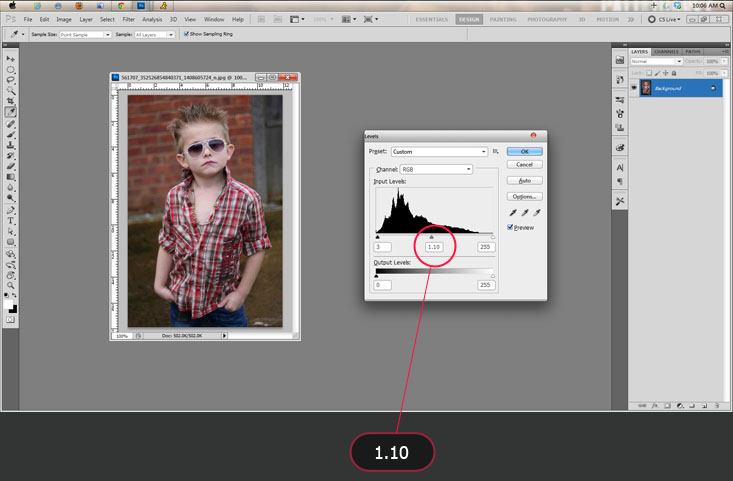Open the Layer menu
Viewport: 733px width, 481px height.
(x=86, y=19)
